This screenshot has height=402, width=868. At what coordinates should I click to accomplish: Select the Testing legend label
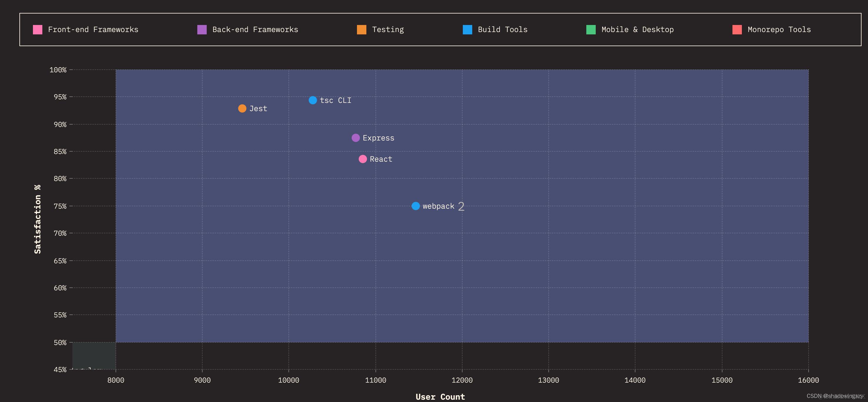[388, 30]
